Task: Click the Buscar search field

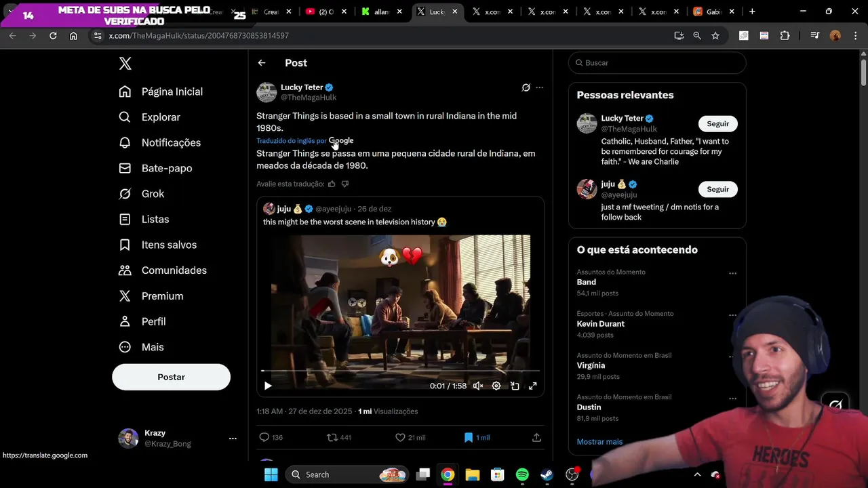Action: tap(657, 62)
